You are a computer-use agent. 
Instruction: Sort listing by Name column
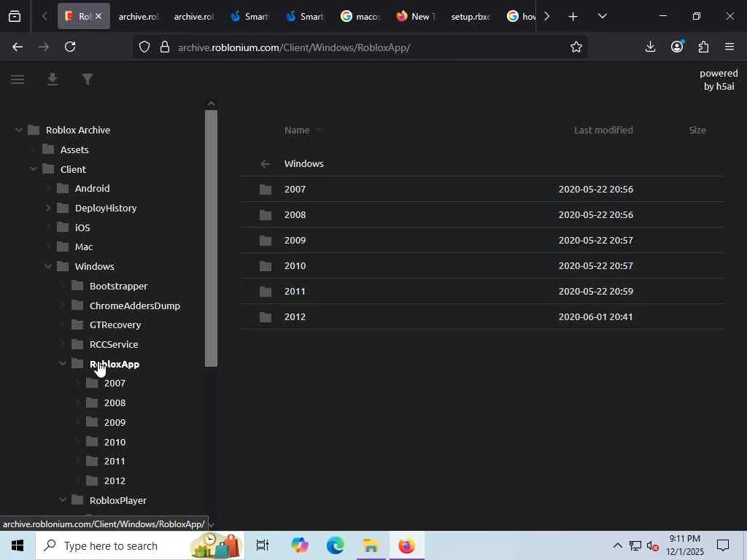click(x=297, y=130)
